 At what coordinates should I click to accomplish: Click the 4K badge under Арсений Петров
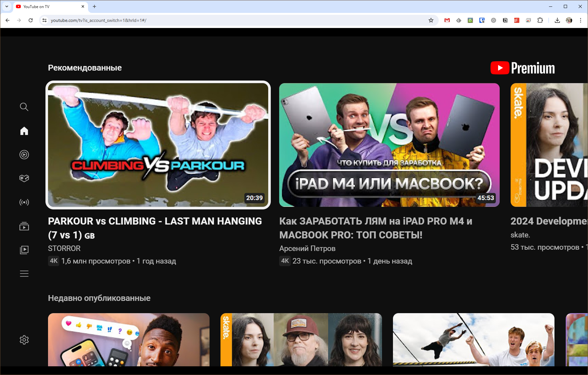point(285,261)
